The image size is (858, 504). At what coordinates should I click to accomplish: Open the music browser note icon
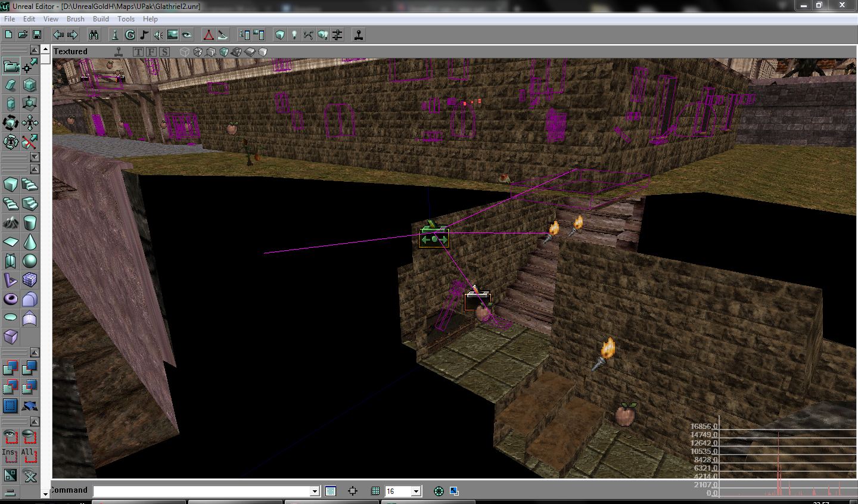(144, 35)
